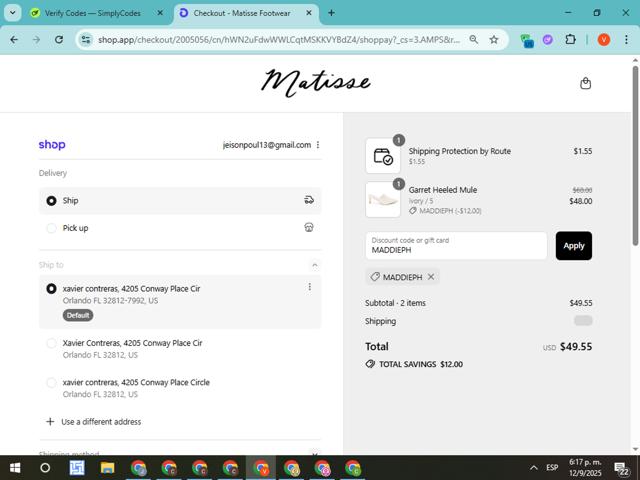This screenshot has height=480, width=640.
Task: Reload the checkout page
Action: (59, 40)
